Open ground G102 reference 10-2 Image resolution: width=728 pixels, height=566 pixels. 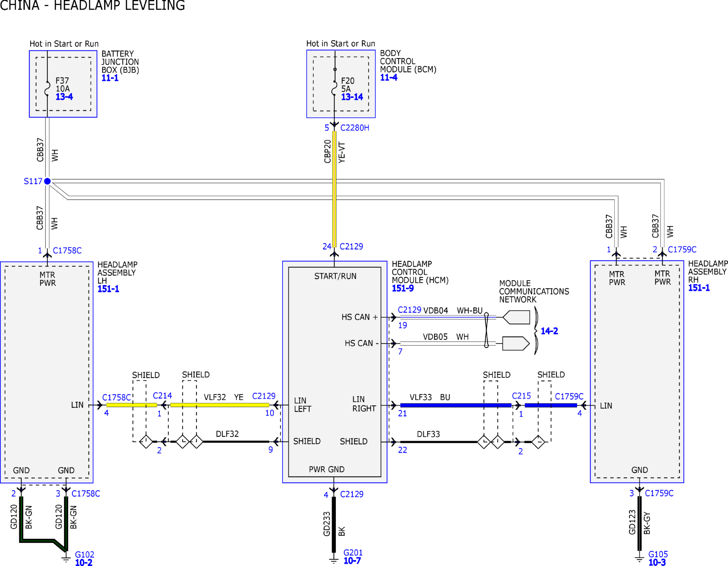pyautogui.click(x=84, y=563)
